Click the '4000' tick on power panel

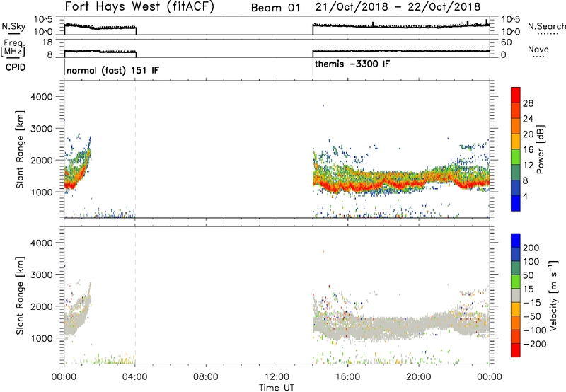41,97
